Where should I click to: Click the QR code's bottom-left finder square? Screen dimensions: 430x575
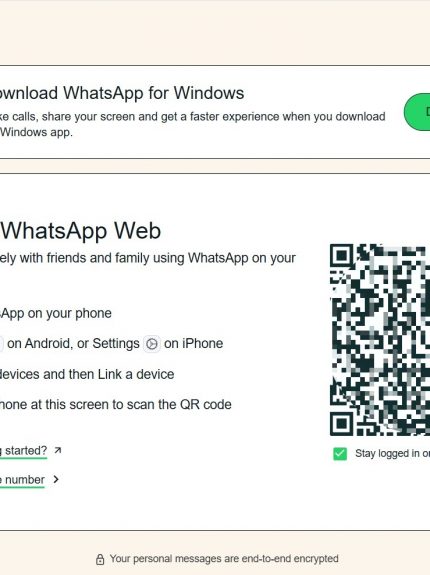click(342, 424)
